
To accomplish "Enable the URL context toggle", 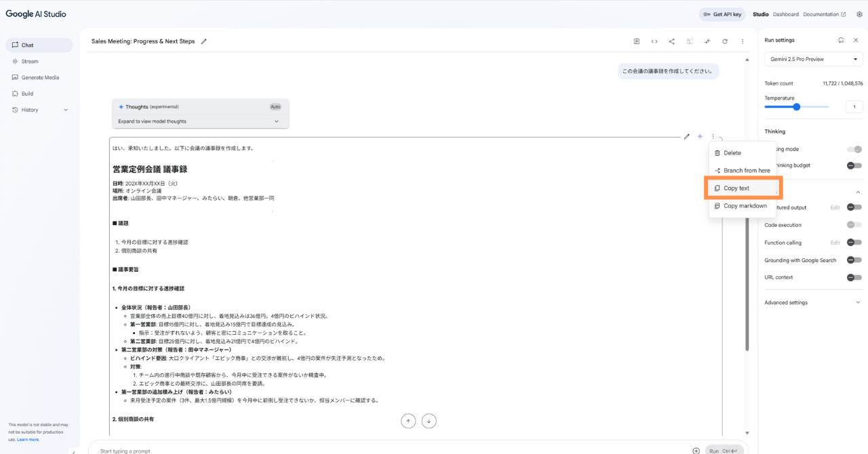I will [x=854, y=277].
